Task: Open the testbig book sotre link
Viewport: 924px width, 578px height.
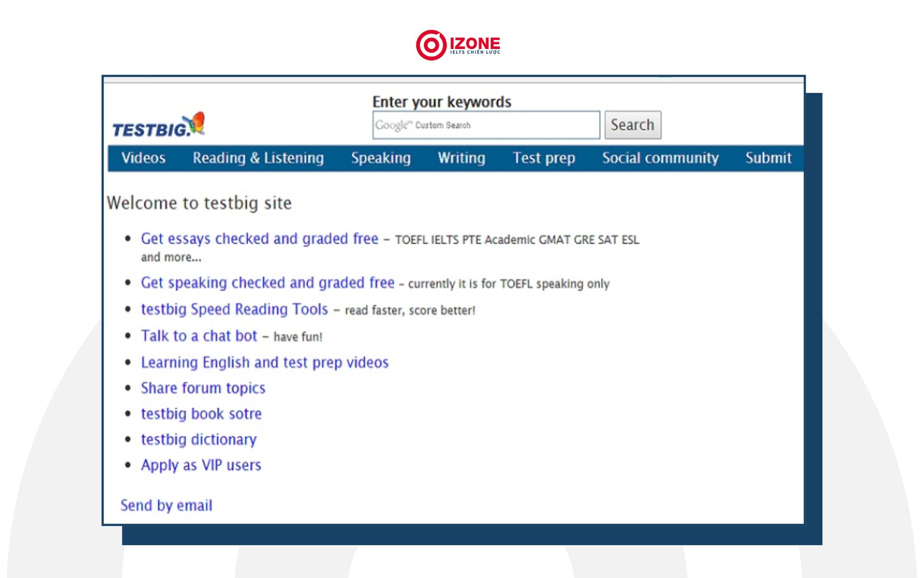Action: click(x=201, y=414)
